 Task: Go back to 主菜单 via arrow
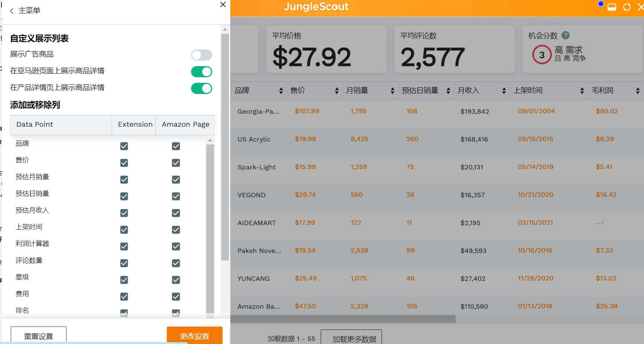(x=12, y=11)
